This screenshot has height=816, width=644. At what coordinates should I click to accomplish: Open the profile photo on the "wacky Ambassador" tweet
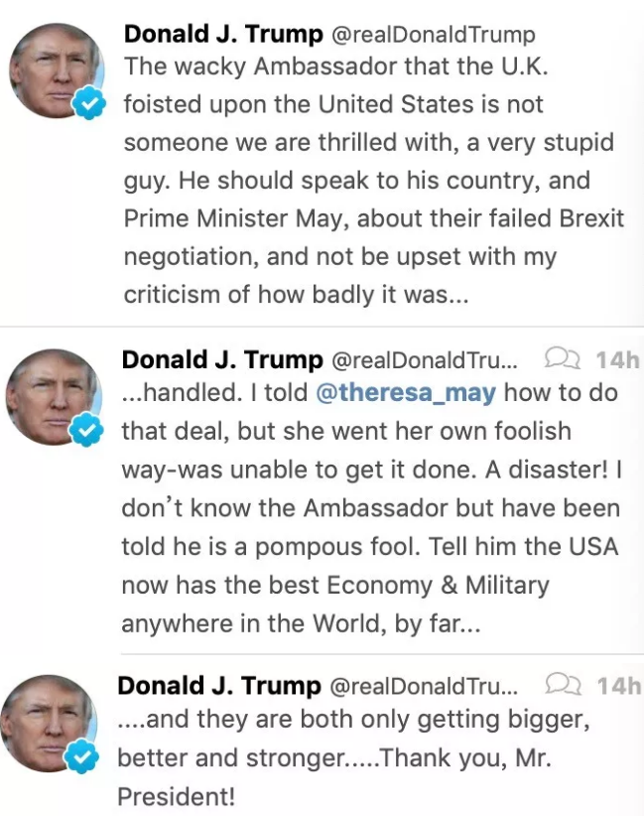pos(56,70)
